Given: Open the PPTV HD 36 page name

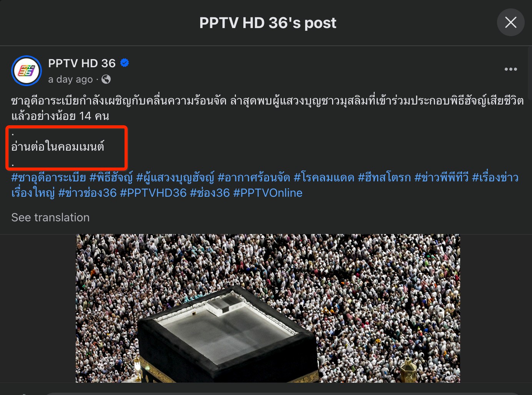Looking at the screenshot, I should (82, 63).
